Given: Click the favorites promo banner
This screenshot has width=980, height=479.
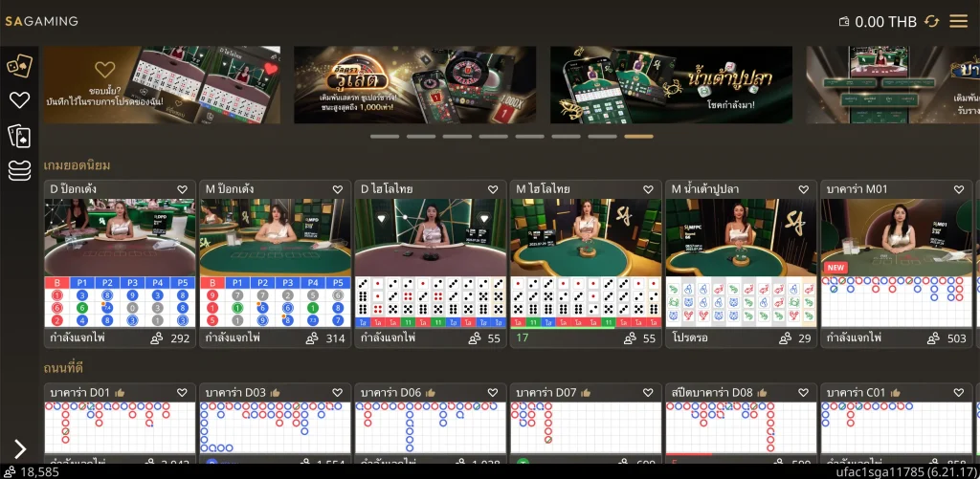Looking at the screenshot, I should click(x=162, y=84).
